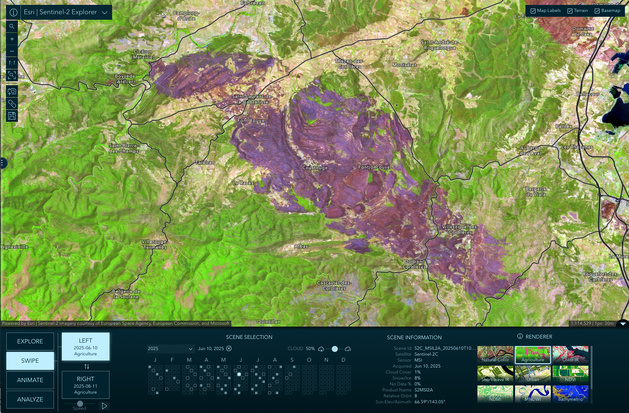Expand the Sentinel-2 Explorer title dropdown
This screenshot has height=413, width=629.
[x=106, y=12]
